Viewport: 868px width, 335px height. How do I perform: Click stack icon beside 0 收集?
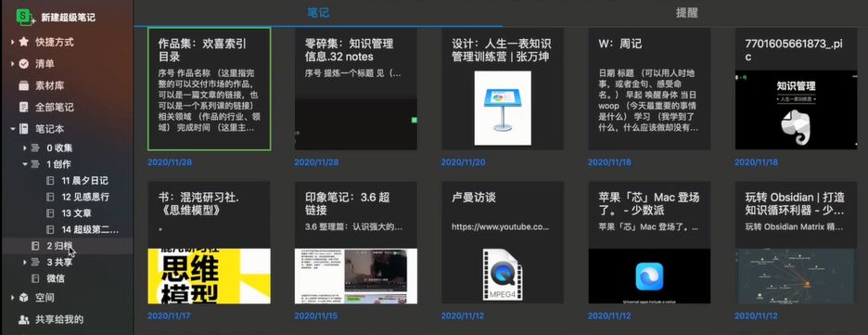coord(35,148)
